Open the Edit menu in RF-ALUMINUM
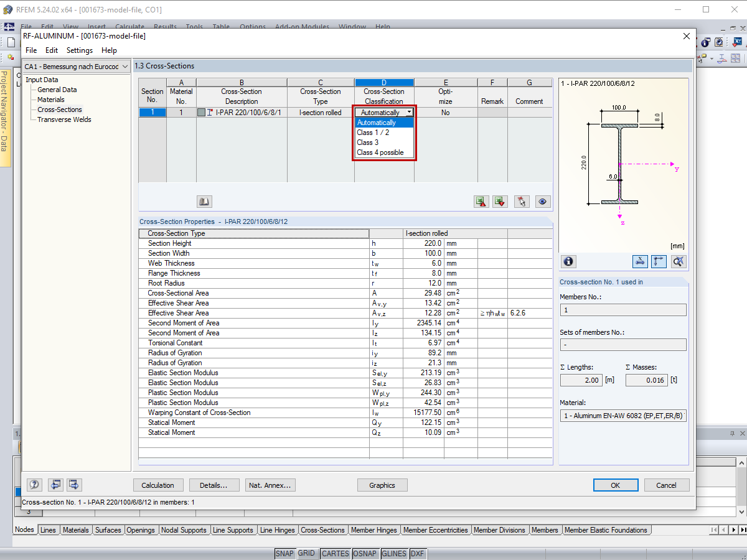Viewport: 747px width, 560px height. pyautogui.click(x=52, y=50)
